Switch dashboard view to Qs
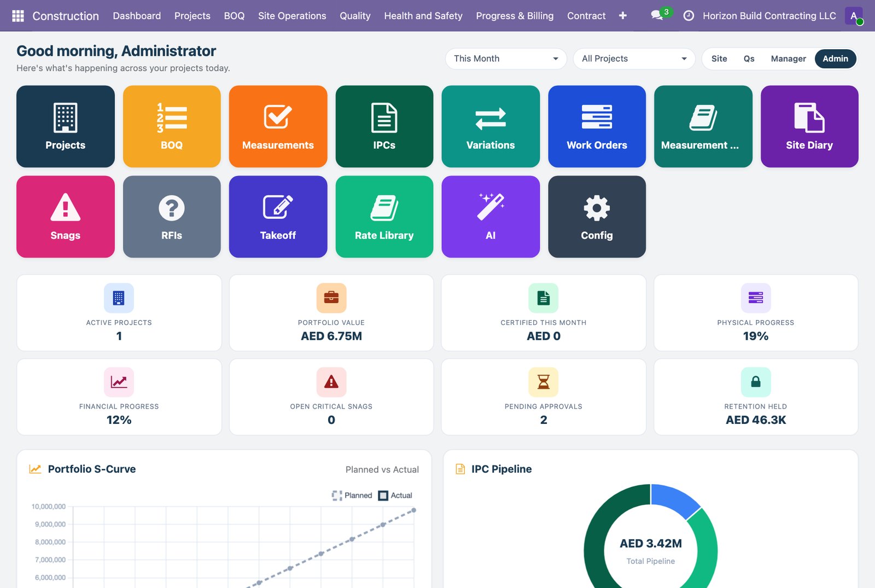The width and height of the screenshot is (875, 588). pyautogui.click(x=749, y=59)
